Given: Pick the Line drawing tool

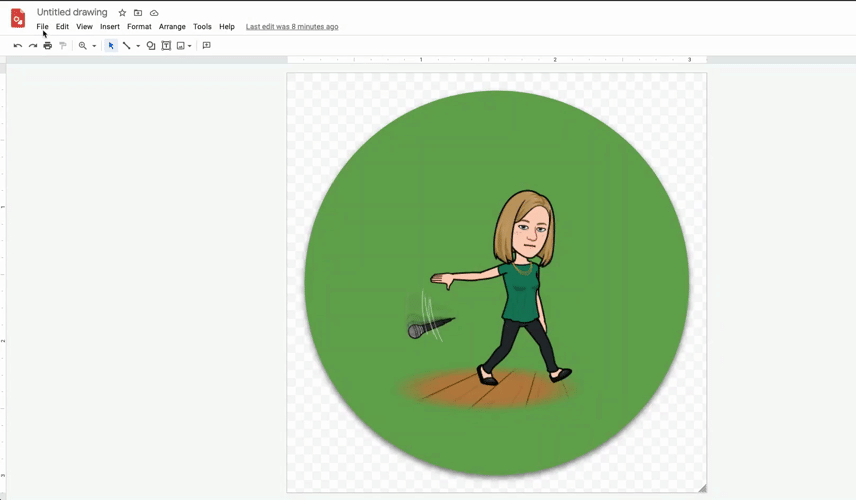Looking at the screenshot, I should 127,46.
